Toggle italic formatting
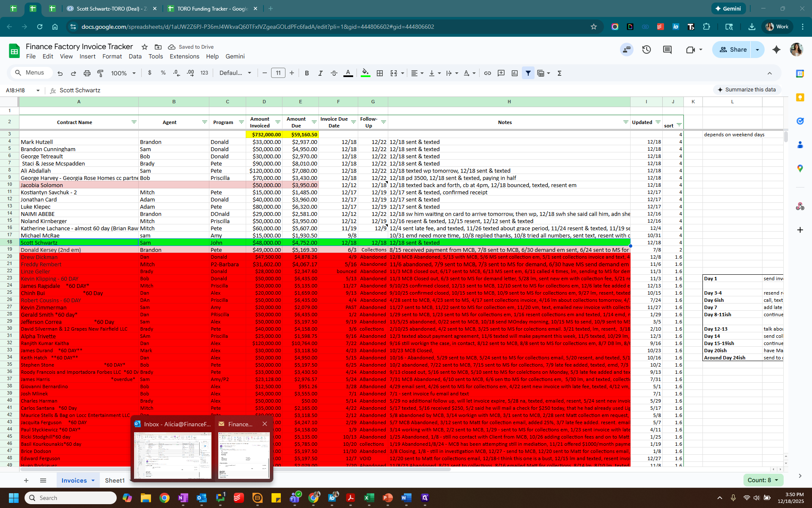Screen dimensions: 812x508 (x=320, y=73)
